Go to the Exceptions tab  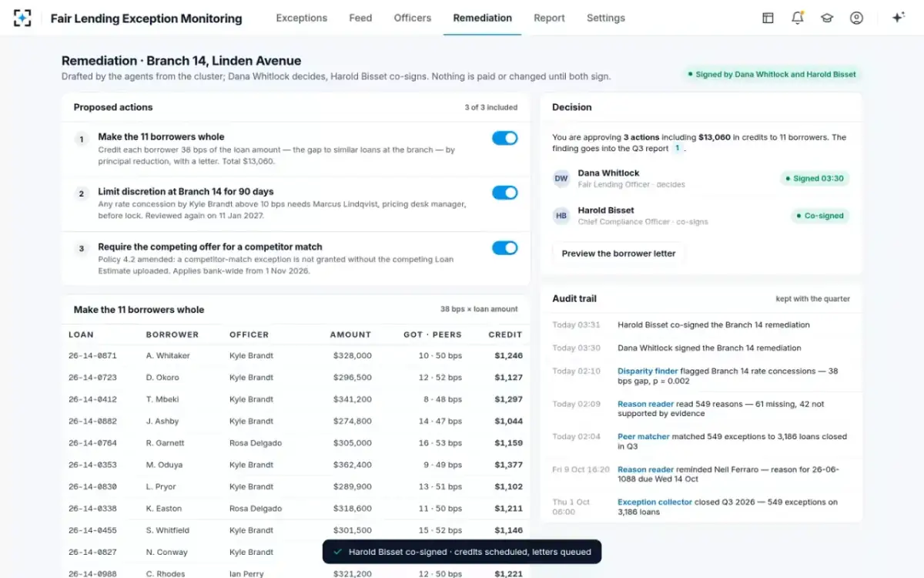(302, 18)
